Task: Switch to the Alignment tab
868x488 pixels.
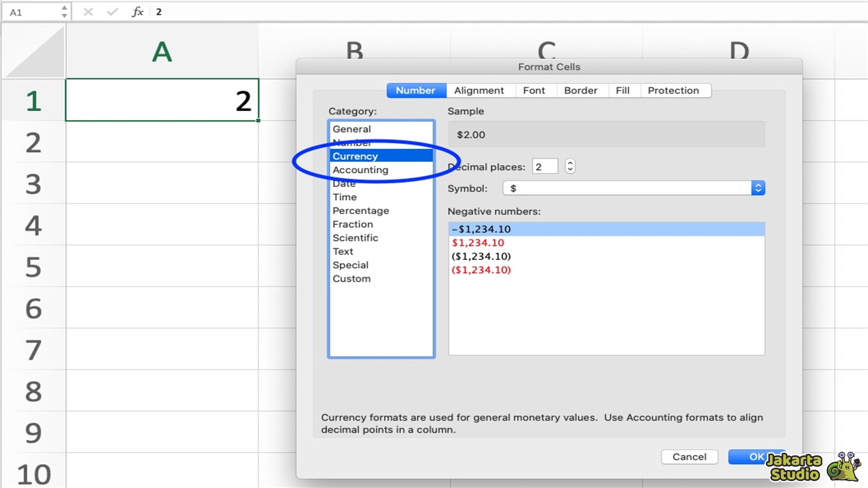Action: (479, 91)
